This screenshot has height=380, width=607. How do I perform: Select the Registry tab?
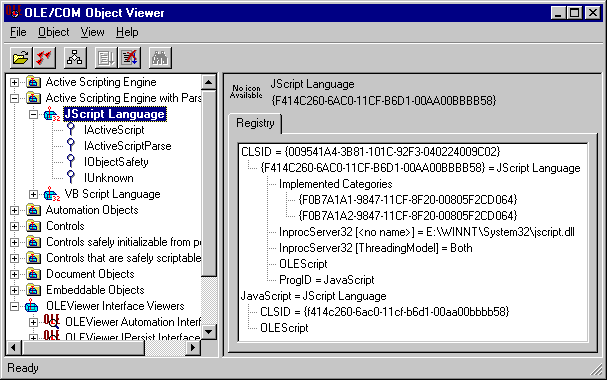[x=255, y=123]
